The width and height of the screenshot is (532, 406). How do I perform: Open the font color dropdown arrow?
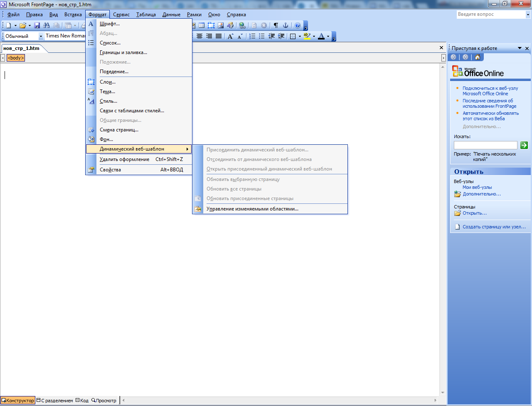[x=328, y=36]
